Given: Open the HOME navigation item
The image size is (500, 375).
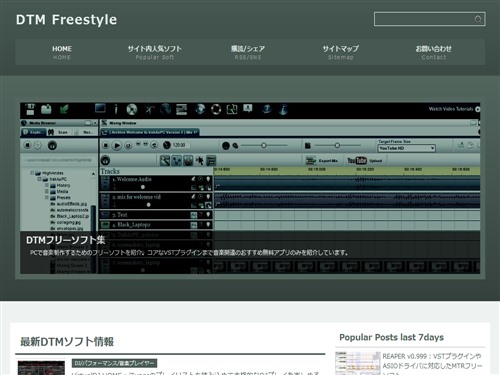Looking at the screenshot, I should (62, 52).
